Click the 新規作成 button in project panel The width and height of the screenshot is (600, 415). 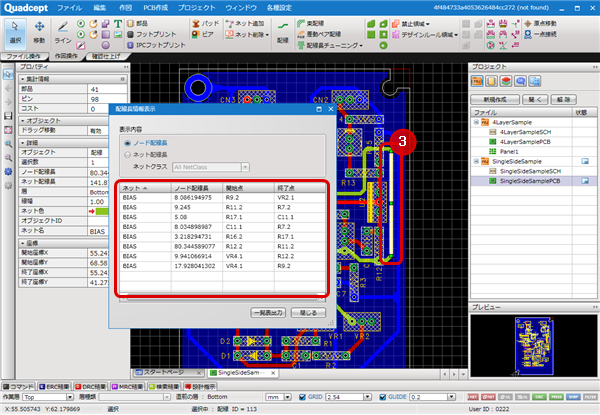tap(495, 99)
